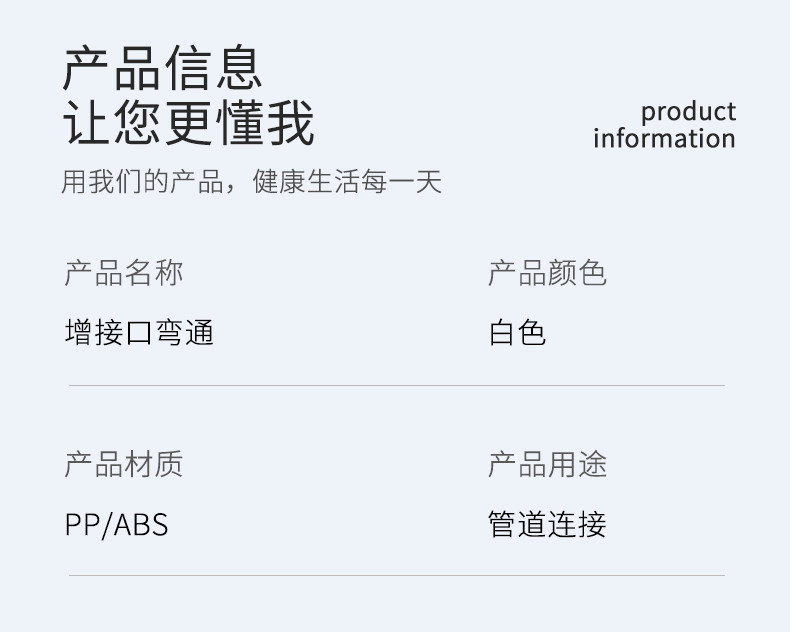Click the 产品材质 label
The height and width of the screenshot is (632, 790).
click(x=124, y=464)
